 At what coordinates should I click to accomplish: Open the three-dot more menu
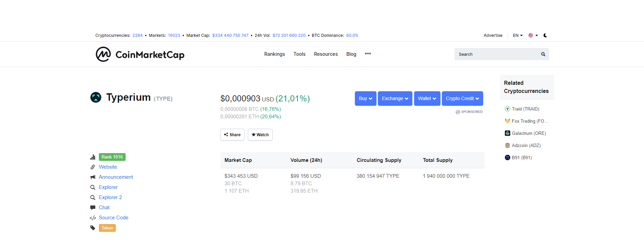click(x=368, y=54)
